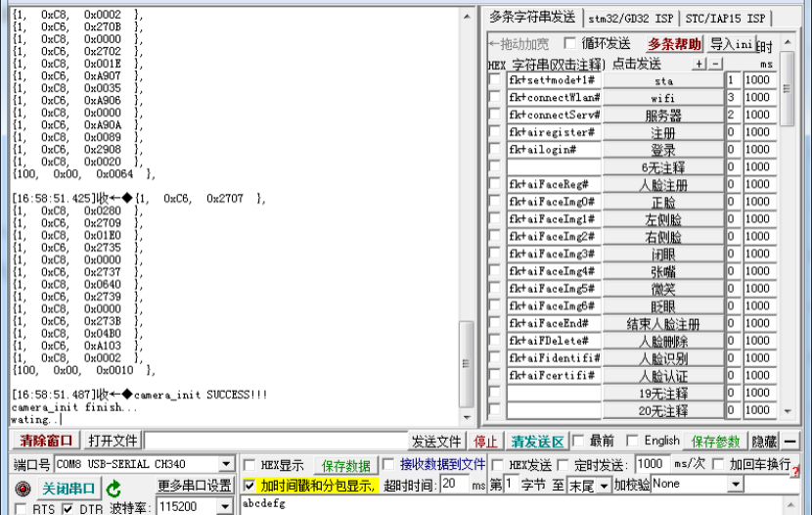The width and height of the screenshot is (812, 515).
Task: Click the 服务器 send button
Action: (x=663, y=115)
